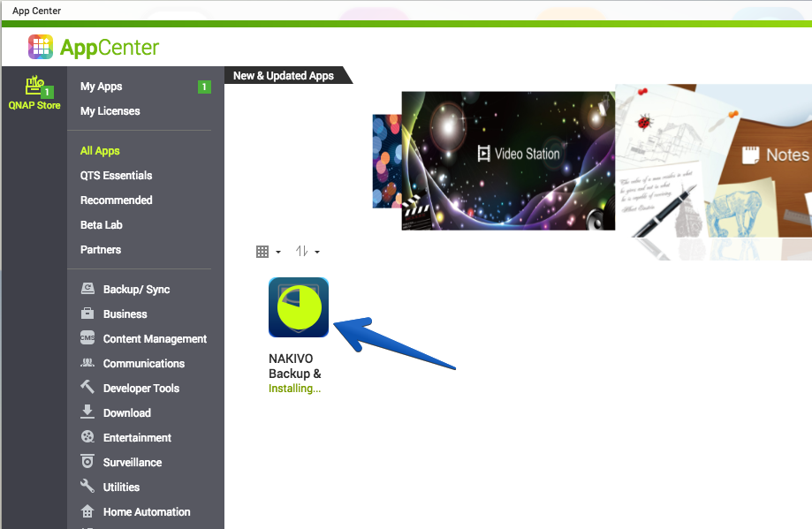
Task: Open Content Management category label
Action: click(x=155, y=338)
